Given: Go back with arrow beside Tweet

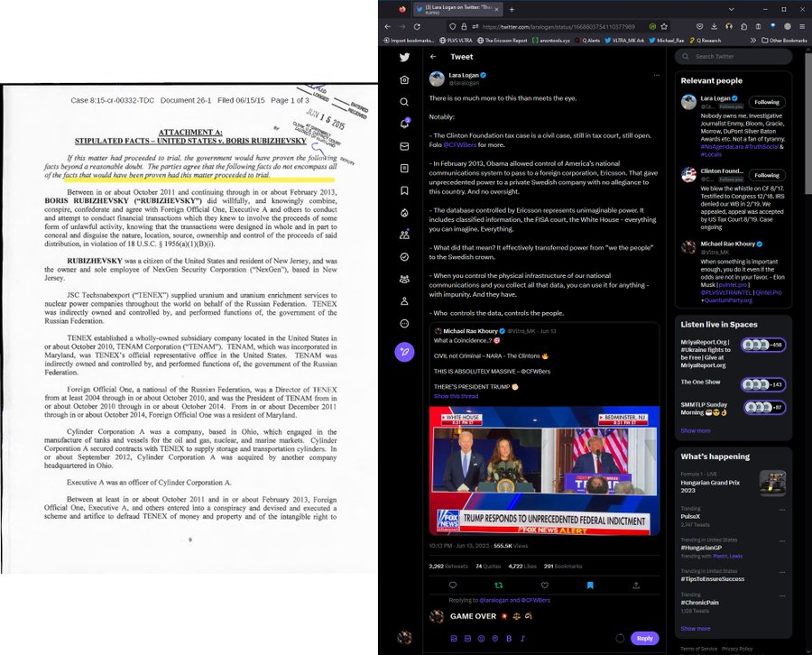Looking at the screenshot, I should [x=433, y=57].
